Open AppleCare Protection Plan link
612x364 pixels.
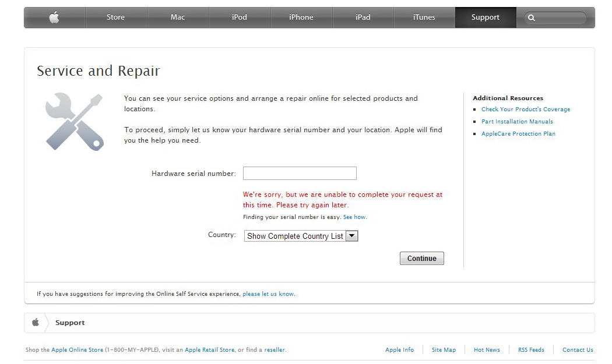point(518,133)
